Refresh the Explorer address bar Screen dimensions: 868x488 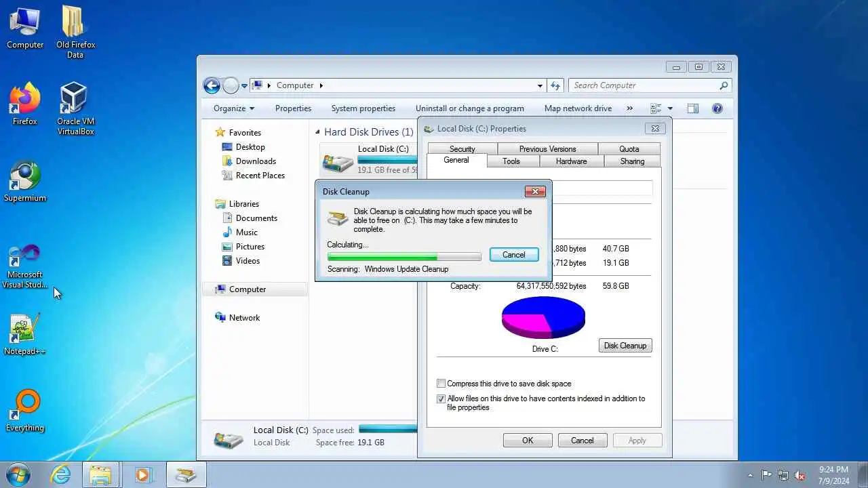coord(555,85)
